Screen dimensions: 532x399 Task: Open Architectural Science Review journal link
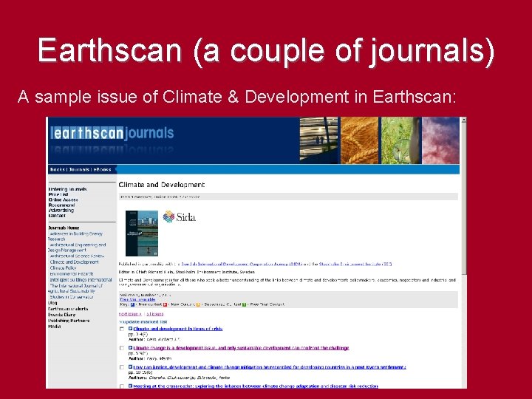pyautogui.click(x=77, y=256)
